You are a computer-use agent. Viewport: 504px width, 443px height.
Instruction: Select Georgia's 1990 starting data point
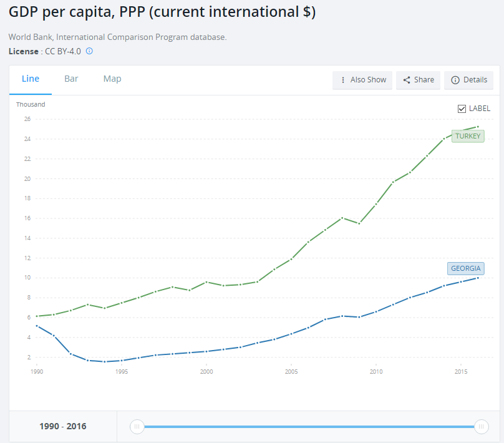(x=37, y=326)
